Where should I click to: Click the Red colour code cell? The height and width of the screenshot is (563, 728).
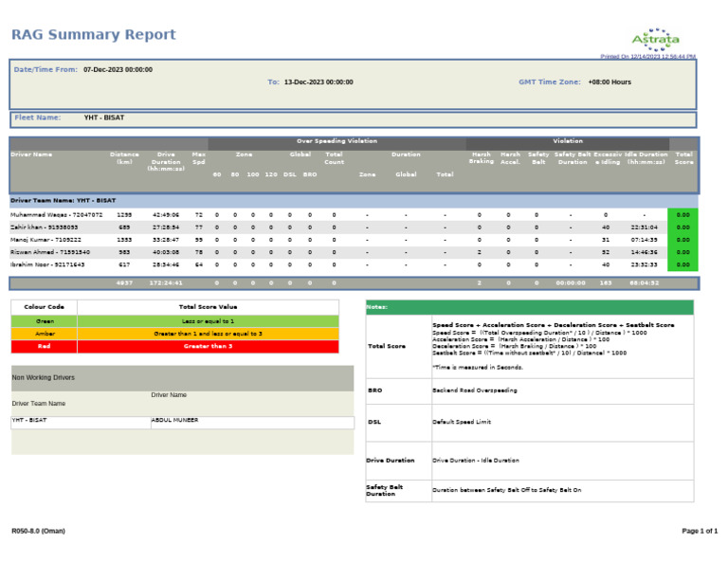click(45, 346)
